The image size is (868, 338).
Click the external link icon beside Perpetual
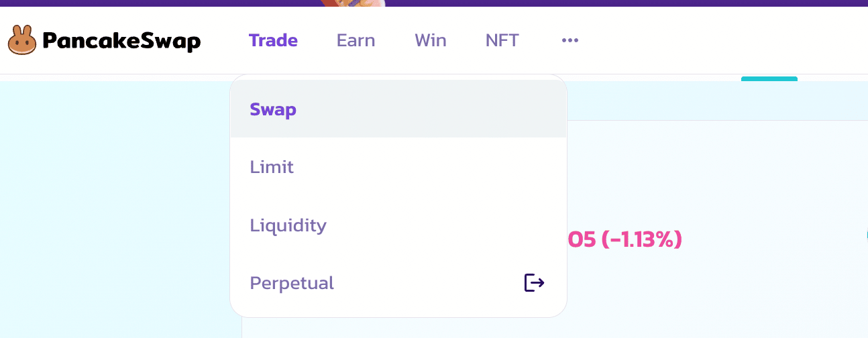pyautogui.click(x=534, y=283)
